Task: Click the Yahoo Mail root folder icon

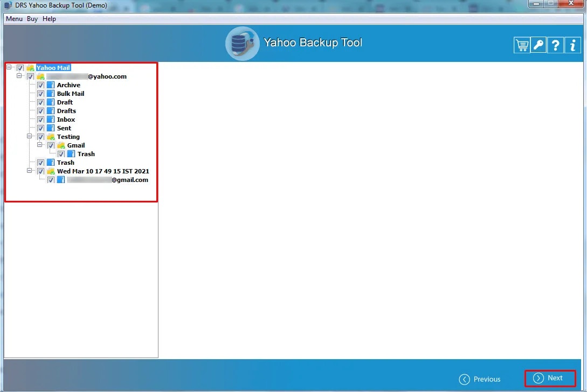Action: point(30,68)
